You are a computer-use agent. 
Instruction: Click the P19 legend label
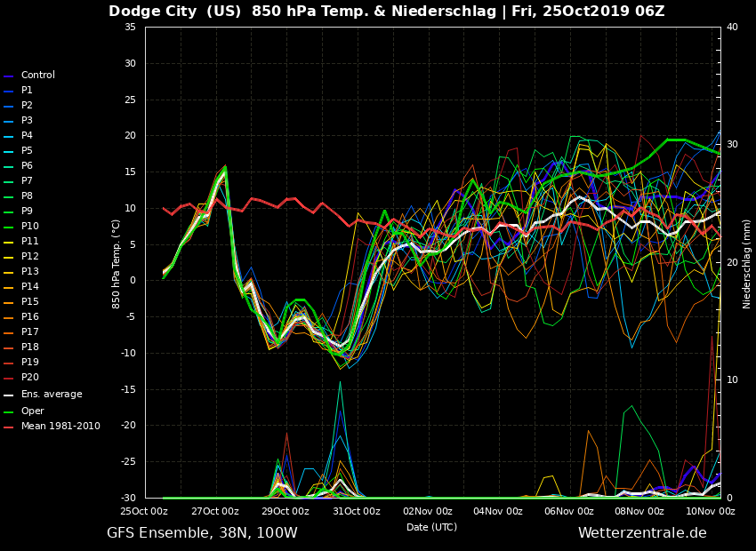[30, 362]
